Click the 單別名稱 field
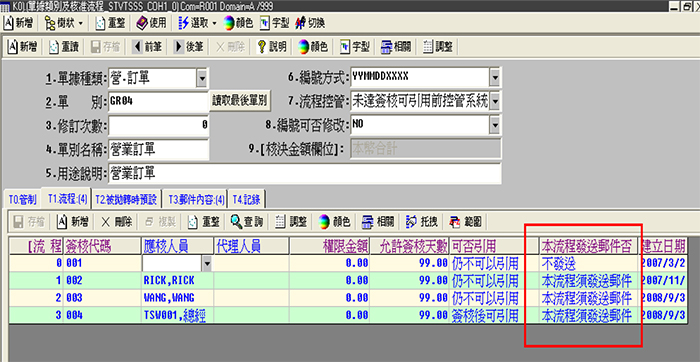The width and height of the screenshot is (700, 362). 158,150
